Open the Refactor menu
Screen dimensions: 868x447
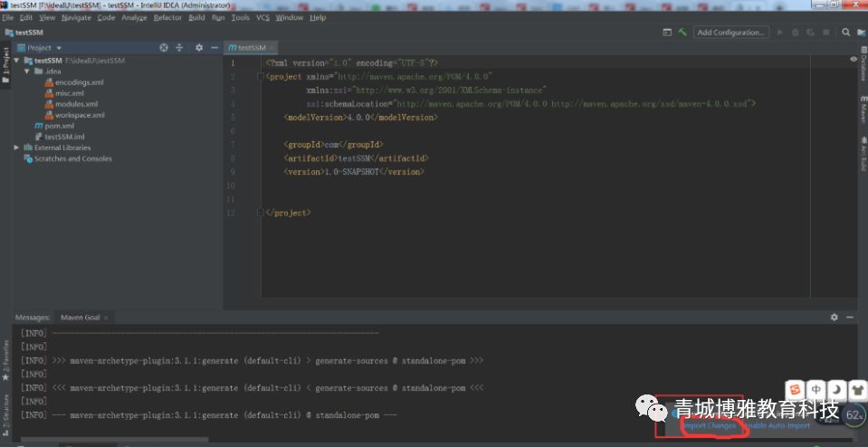tap(167, 18)
